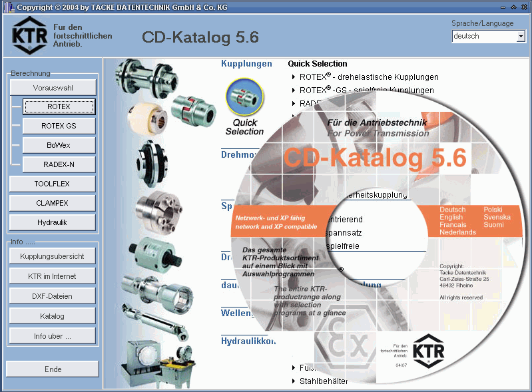Viewport: 532px width, 392px height.
Task: Select ROTEX-GS spielfreie Kupplungen entry
Action: click(366, 91)
